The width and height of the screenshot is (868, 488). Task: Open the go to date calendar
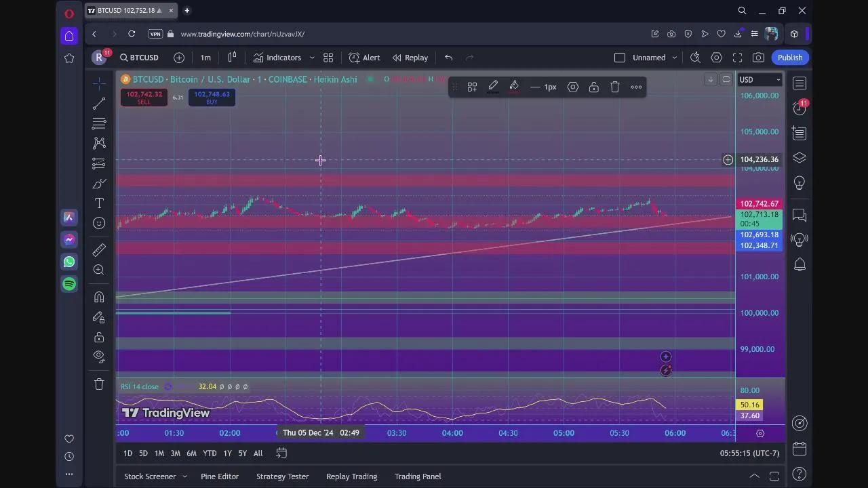pyautogui.click(x=281, y=453)
